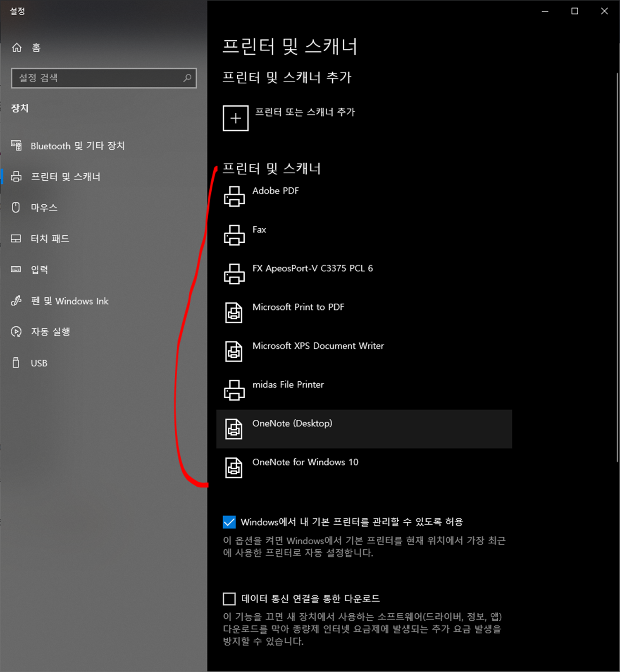Uncheck Windows manage default printer checkbox
620x672 pixels.
pyautogui.click(x=229, y=522)
